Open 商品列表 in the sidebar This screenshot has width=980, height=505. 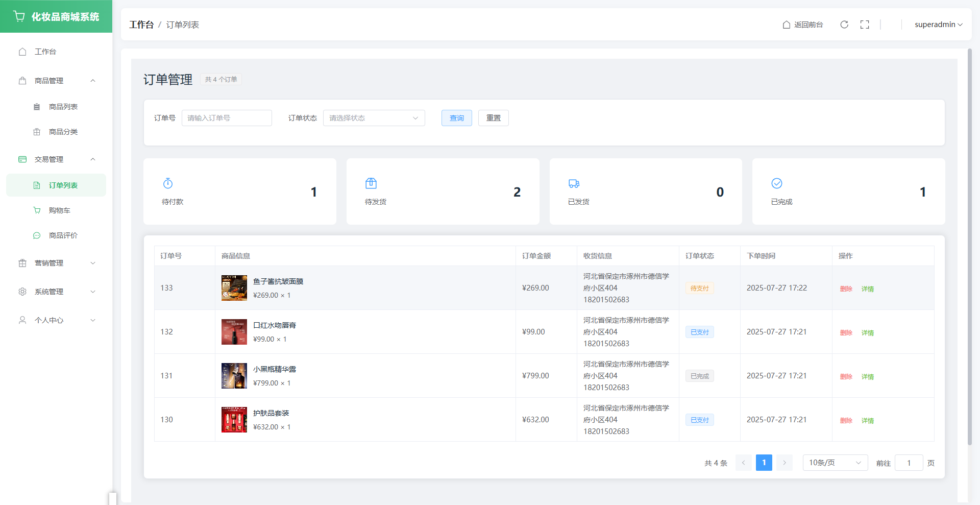[63, 107]
